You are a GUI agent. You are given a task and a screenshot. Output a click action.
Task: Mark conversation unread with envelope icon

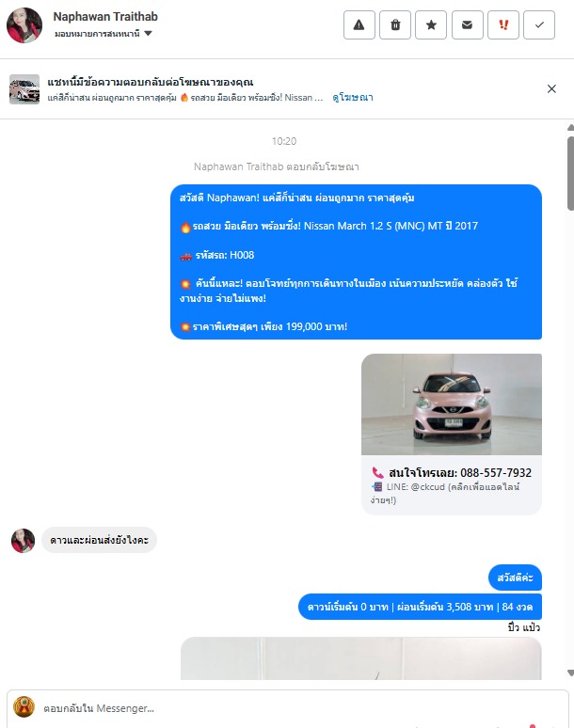(467, 25)
